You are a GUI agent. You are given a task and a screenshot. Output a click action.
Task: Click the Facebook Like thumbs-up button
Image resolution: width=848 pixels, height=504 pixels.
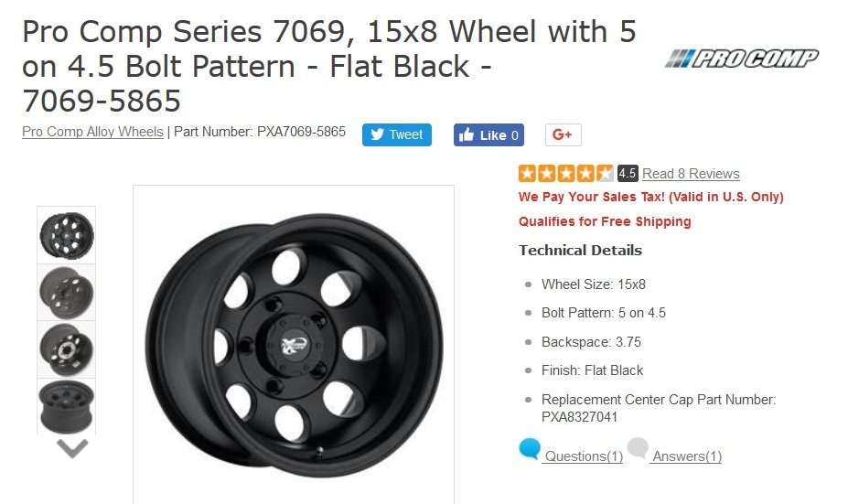(x=488, y=134)
